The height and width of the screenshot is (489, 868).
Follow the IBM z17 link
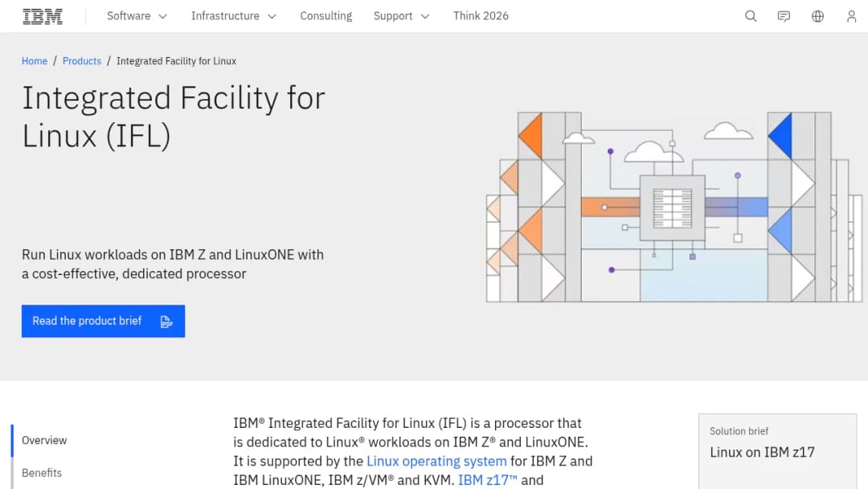[x=488, y=480]
